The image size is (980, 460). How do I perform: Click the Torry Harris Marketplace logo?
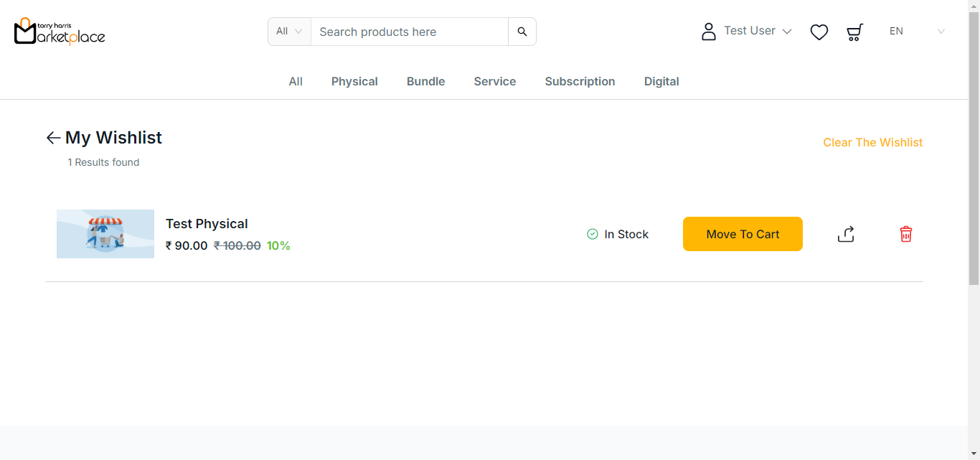[x=60, y=32]
